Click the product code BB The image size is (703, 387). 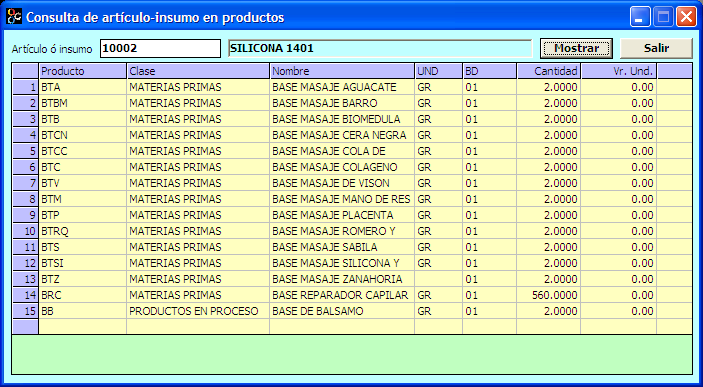(82, 311)
